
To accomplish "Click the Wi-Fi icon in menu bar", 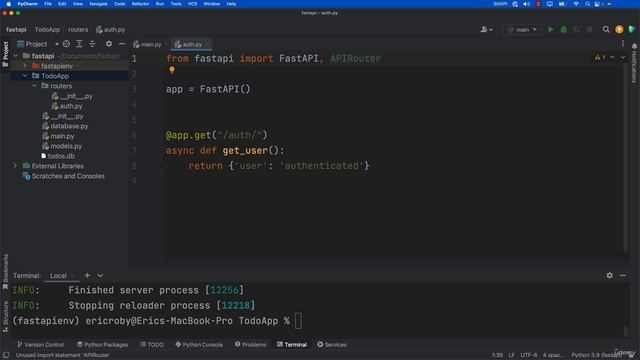I will pyautogui.click(x=576, y=4).
